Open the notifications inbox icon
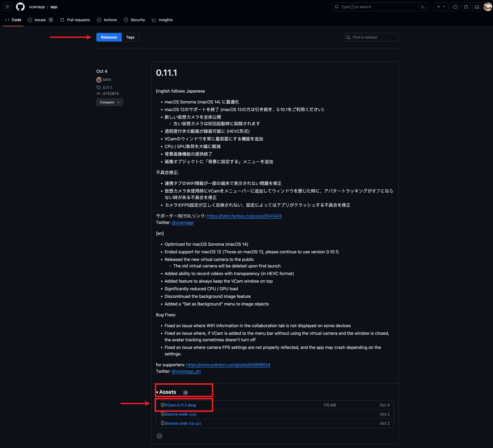Image resolution: width=493 pixels, height=448 pixels. click(x=477, y=7)
